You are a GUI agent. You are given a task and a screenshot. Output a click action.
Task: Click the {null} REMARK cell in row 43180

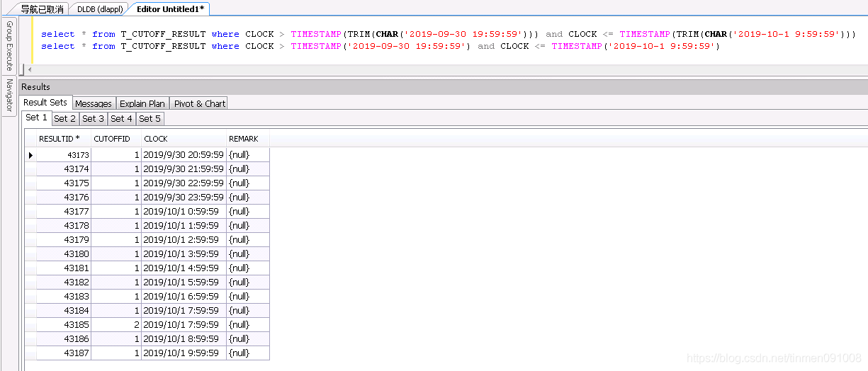(x=248, y=253)
